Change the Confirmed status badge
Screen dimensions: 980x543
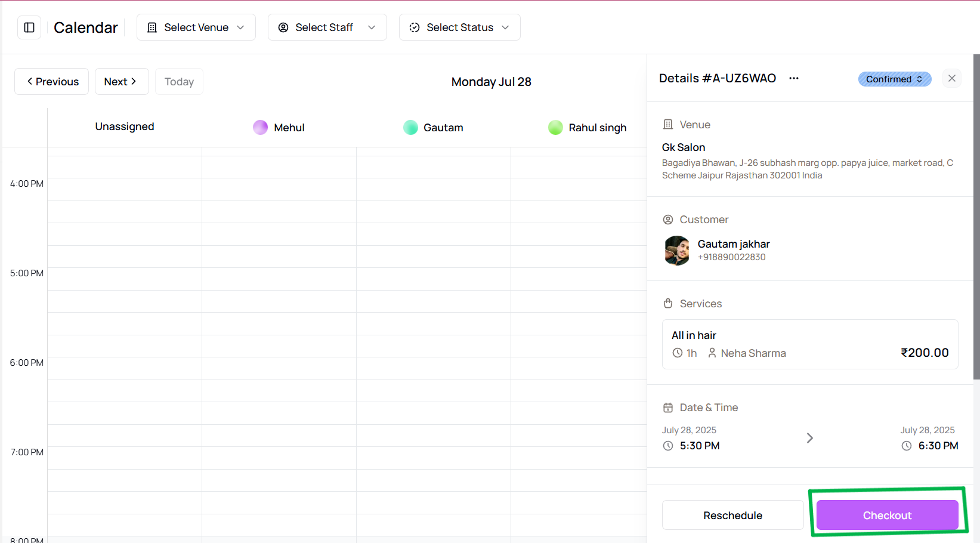coord(895,79)
